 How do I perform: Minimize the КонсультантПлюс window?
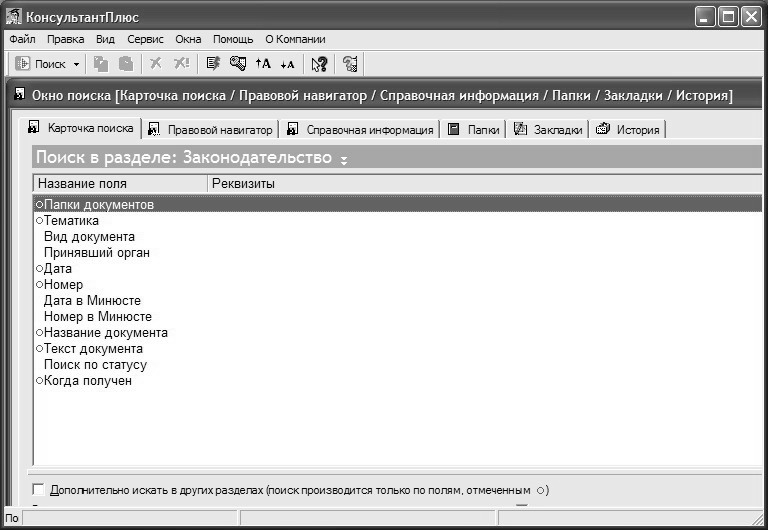click(x=705, y=17)
